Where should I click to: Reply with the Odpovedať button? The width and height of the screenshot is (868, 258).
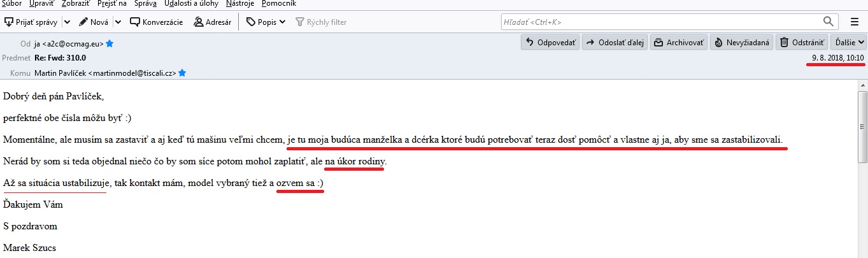coord(550,43)
